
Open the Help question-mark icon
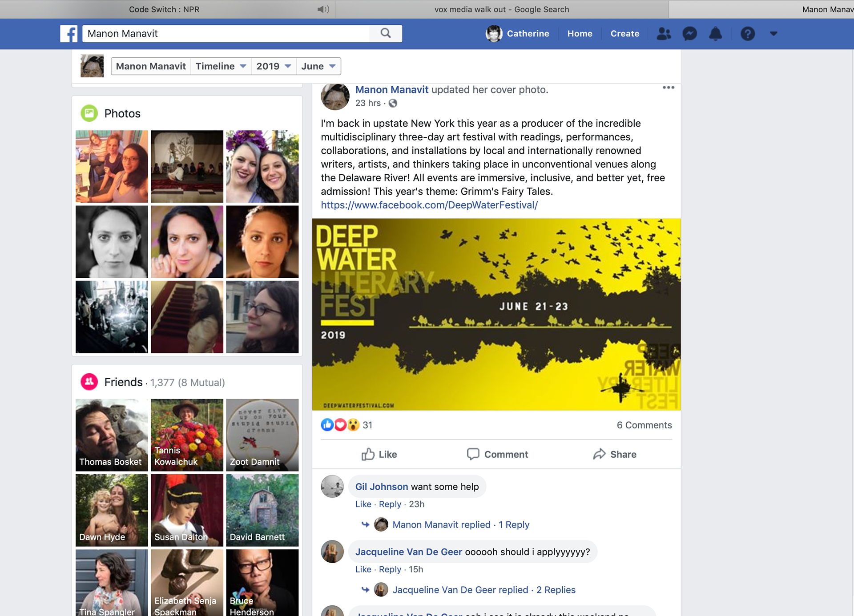point(747,34)
